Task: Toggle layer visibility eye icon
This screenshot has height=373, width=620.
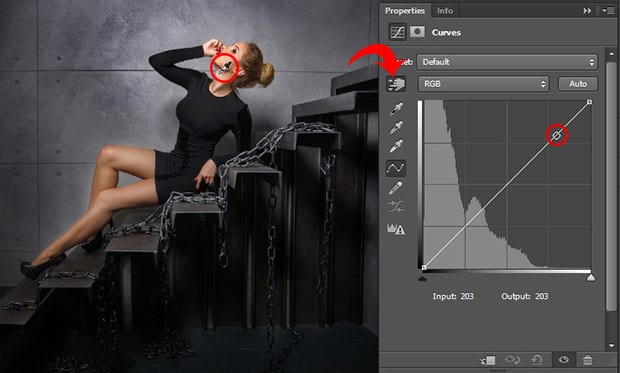Action: pyautogui.click(x=564, y=360)
